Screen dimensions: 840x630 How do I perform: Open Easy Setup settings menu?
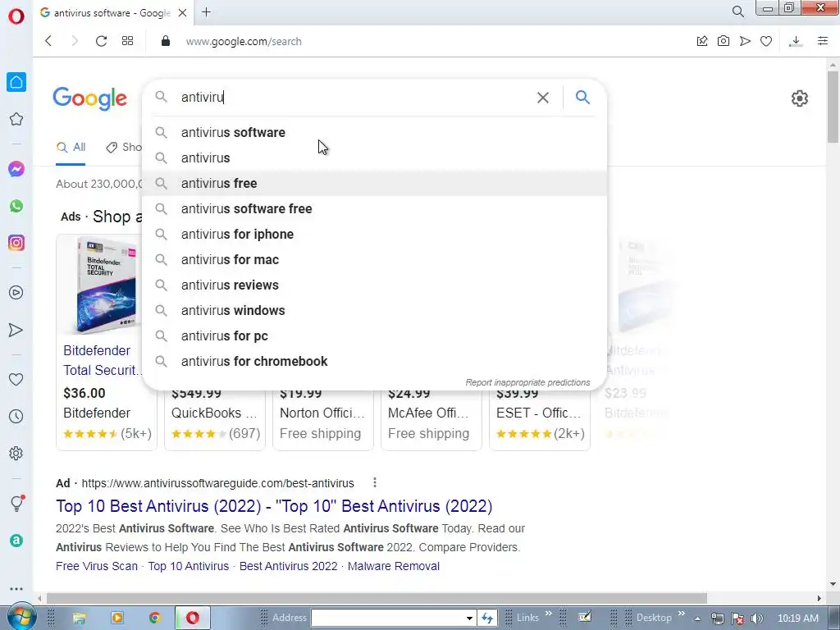pyautogui.click(x=823, y=41)
